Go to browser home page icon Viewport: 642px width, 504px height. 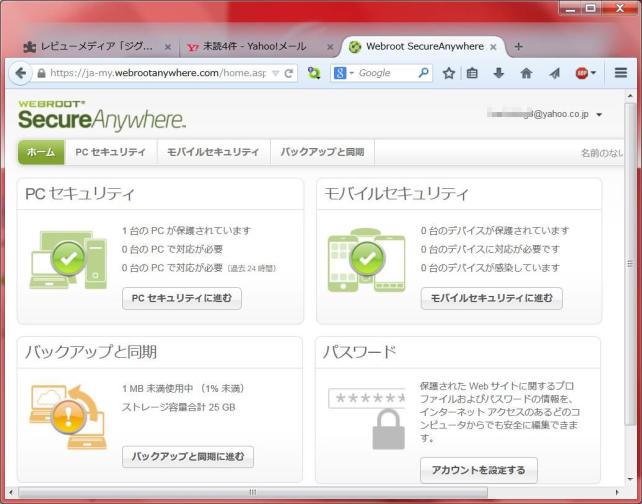526,73
